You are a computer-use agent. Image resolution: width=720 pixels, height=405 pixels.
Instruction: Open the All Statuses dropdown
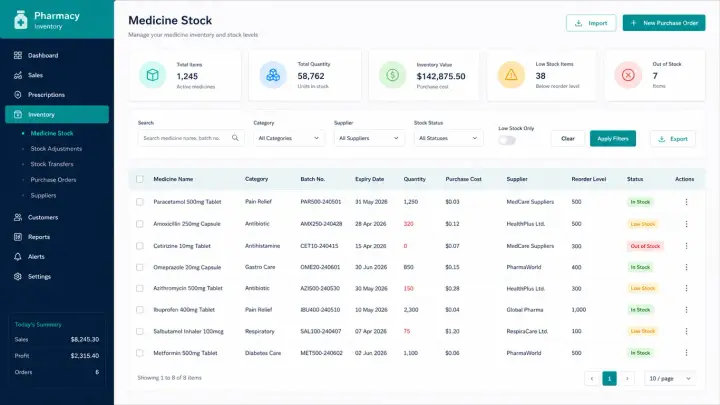[448, 138]
